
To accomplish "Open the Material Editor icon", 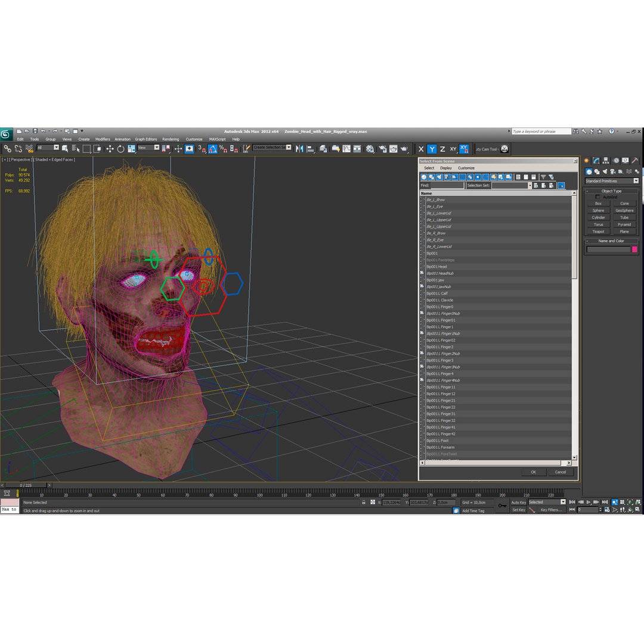I will (x=370, y=148).
